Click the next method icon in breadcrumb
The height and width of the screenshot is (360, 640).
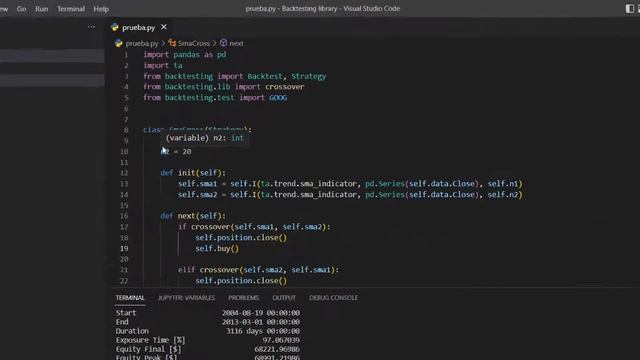point(223,43)
